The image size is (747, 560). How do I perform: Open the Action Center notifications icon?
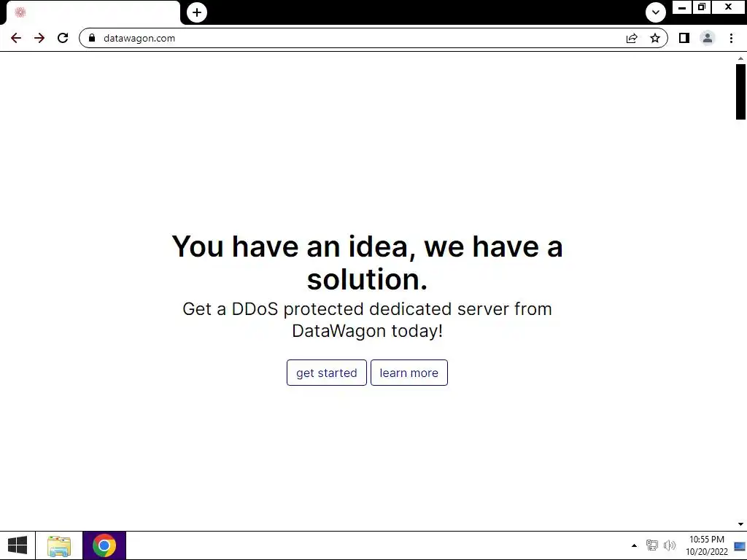point(740,546)
